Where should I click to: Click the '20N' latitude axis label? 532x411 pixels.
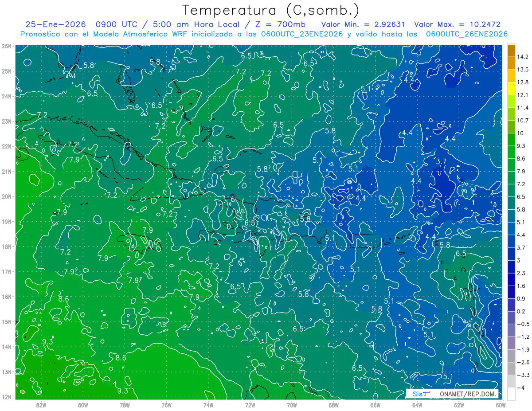tap(7, 196)
